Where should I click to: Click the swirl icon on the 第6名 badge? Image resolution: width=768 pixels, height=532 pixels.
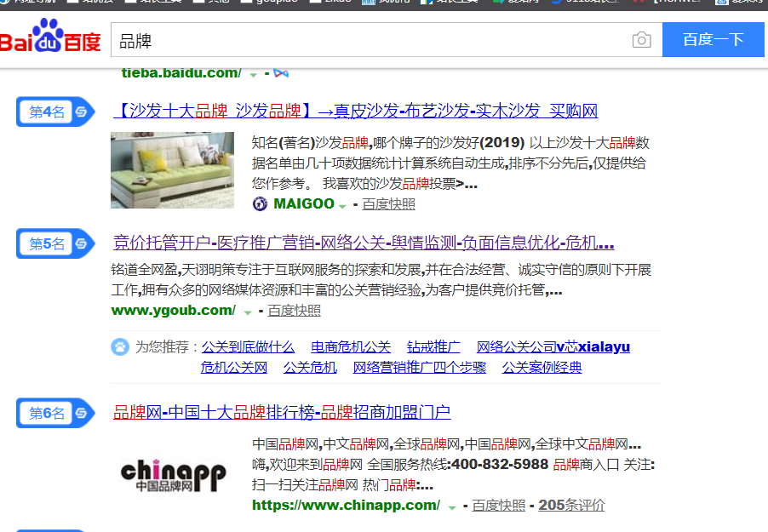[81, 413]
